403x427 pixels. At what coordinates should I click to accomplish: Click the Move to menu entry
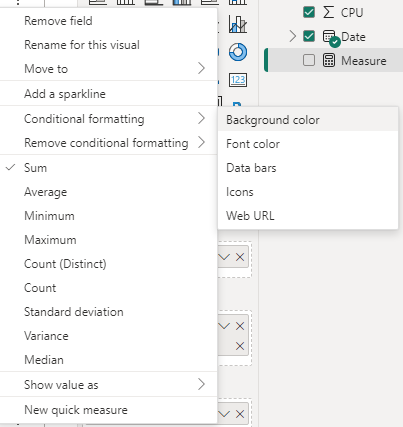coord(109,69)
